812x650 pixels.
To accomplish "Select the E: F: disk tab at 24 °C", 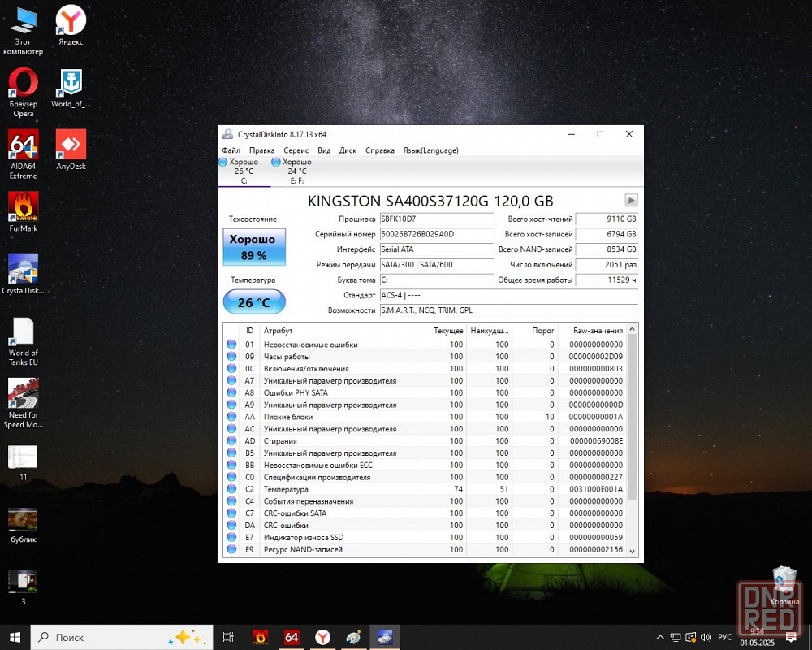I will tap(296, 171).
